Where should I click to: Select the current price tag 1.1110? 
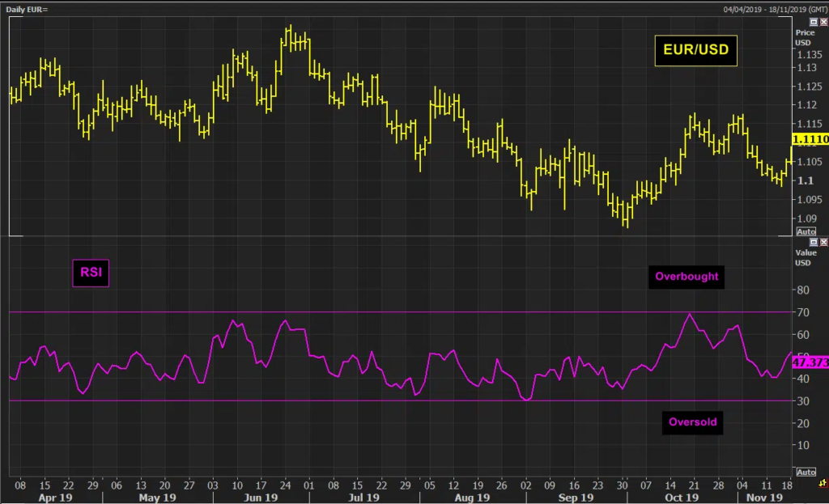(x=810, y=140)
